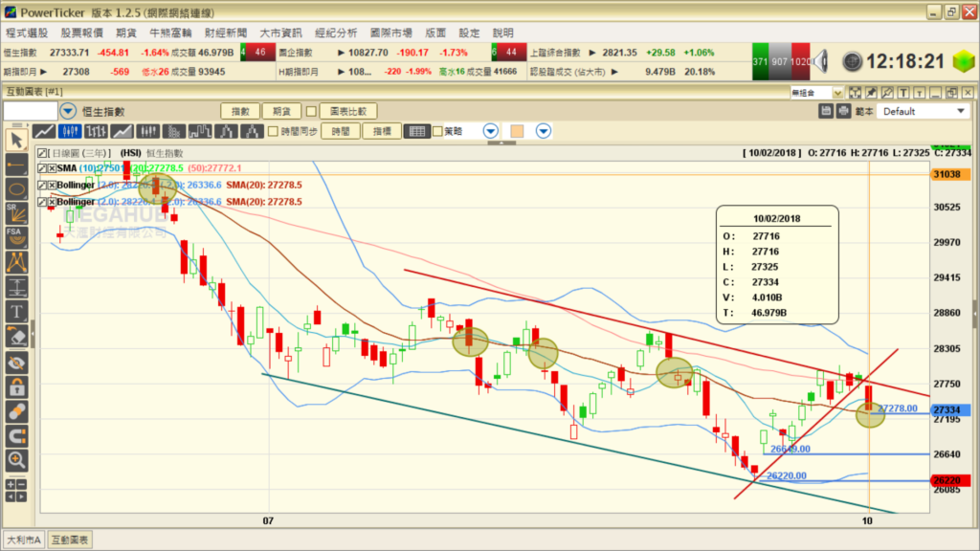Select the SR fan lines tool
The height and width of the screenshot is (551, 980).
click(x=17, y=213)
